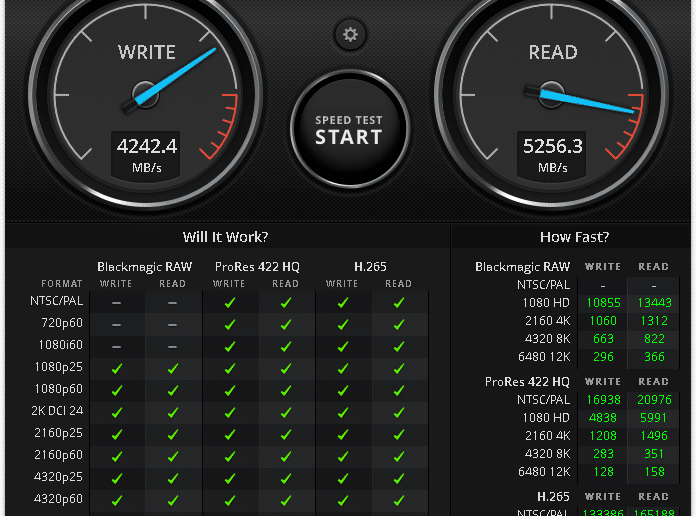This screenshot has height=516, width=696.
Task: Click the 2160p60 format row label
Action: tap(59, 455)
